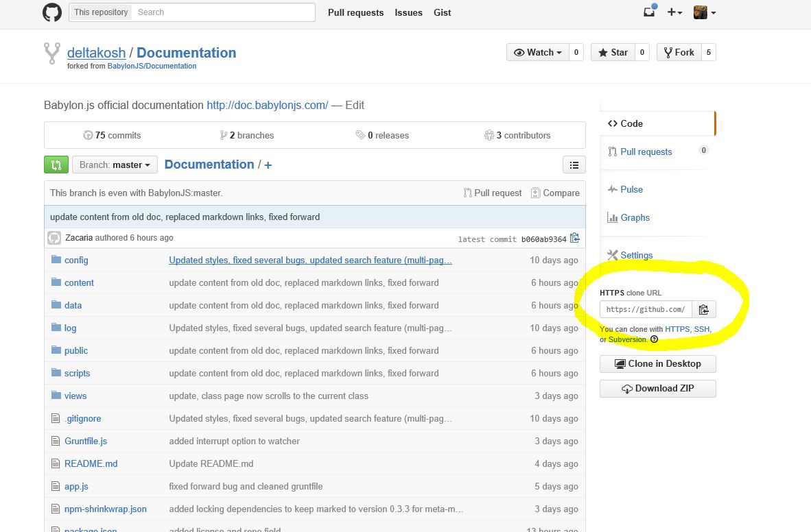The image size is (811, 532).
Task: Open BabylonJS/Documentation upstream link
Action: (x=152, y=66)
